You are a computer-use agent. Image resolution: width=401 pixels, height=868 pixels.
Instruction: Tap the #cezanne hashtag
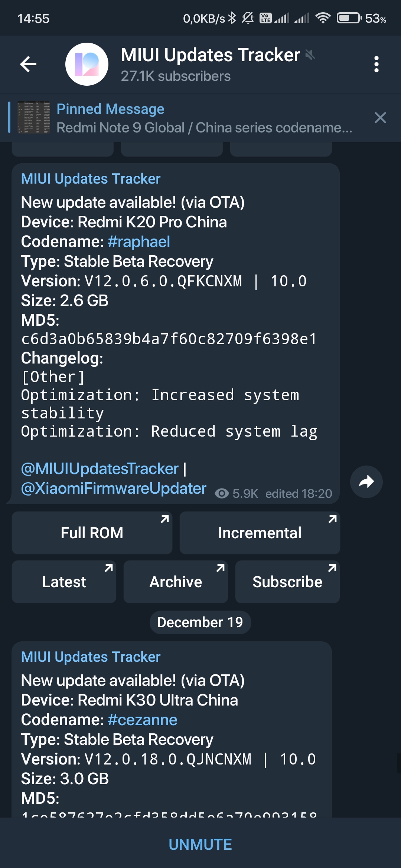[x=143, y=720]
